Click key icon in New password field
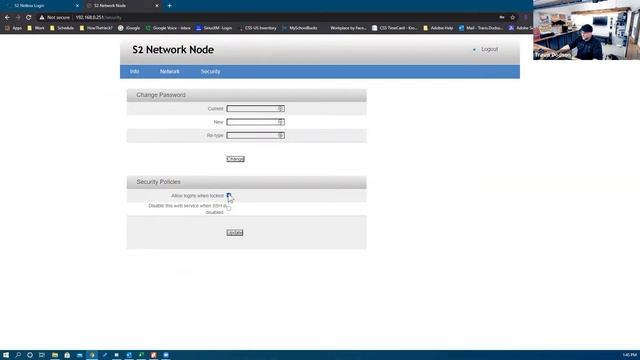 pos(280,122)
